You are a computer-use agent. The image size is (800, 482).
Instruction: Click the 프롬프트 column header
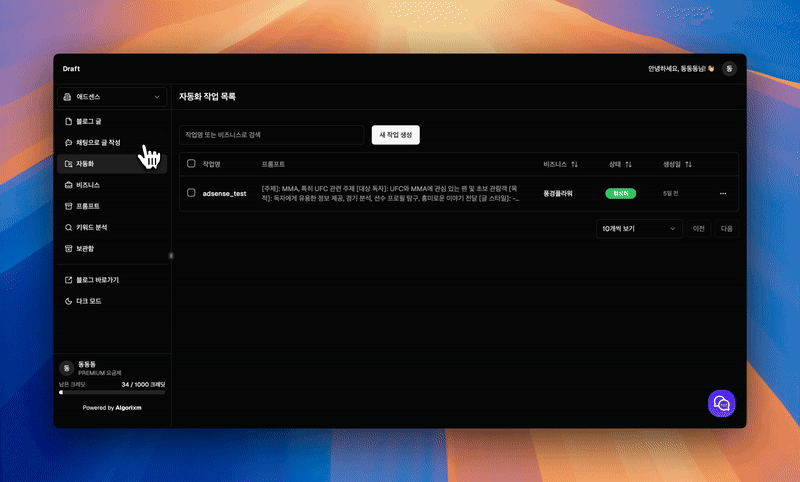coord(273,164)
